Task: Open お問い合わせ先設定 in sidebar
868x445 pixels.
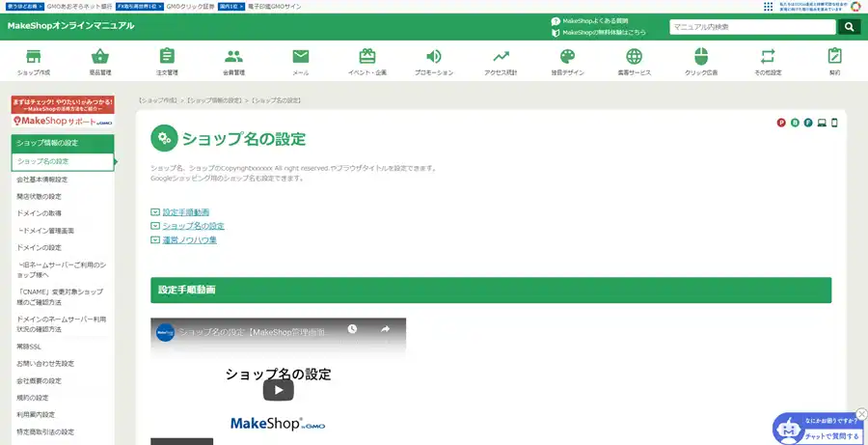Action: point(45,364)
